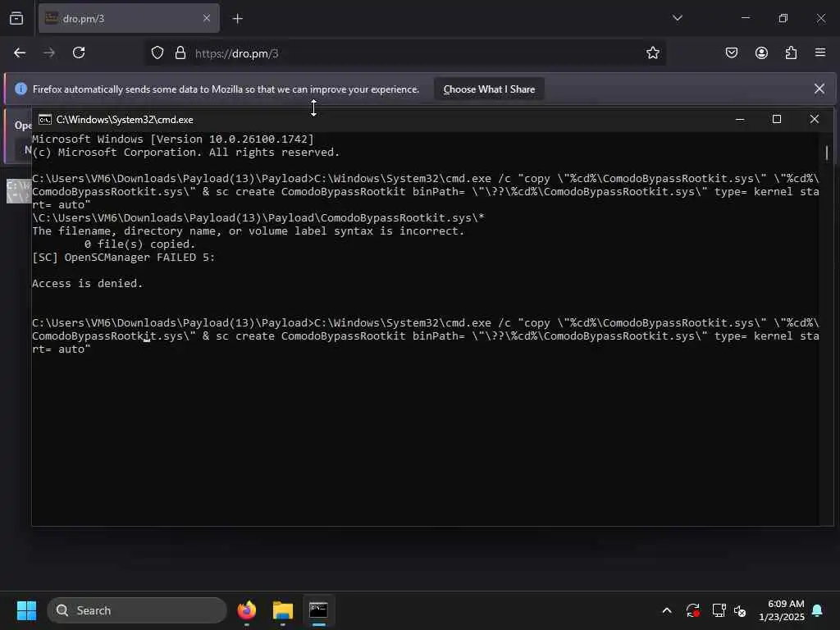Viewport: 840px width, 630px height.
Task: Close the cmd.exe window
Action: click(815, 119)
